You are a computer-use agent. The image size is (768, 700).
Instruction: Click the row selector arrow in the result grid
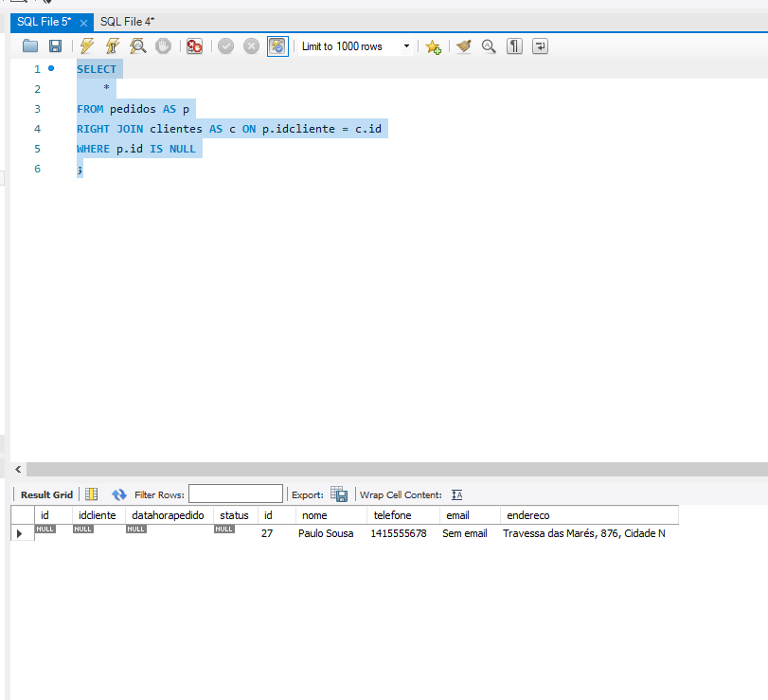tap(20, 533)
